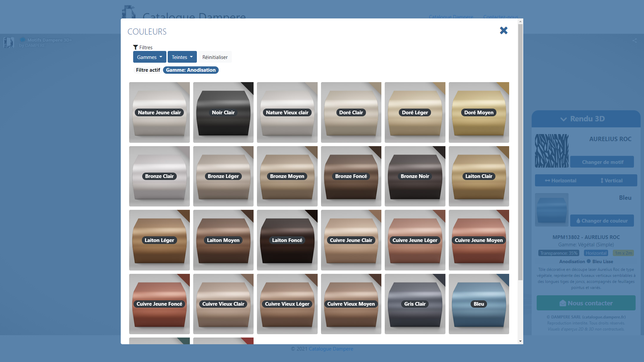This screenshot has width=644, height=362.
Task: Apply the Laiton Foncé color
Action: pyautogui.click(x=287, y=240)
